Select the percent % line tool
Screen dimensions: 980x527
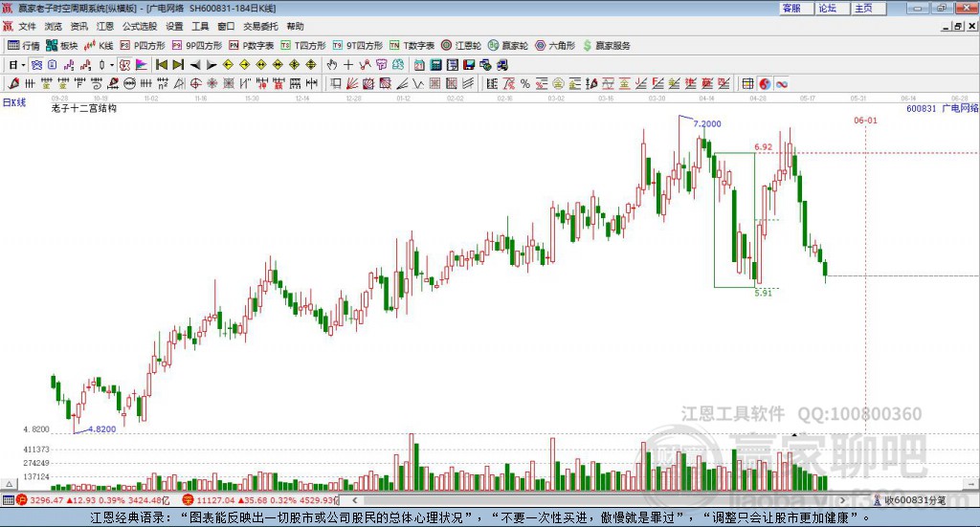point(525,83)
